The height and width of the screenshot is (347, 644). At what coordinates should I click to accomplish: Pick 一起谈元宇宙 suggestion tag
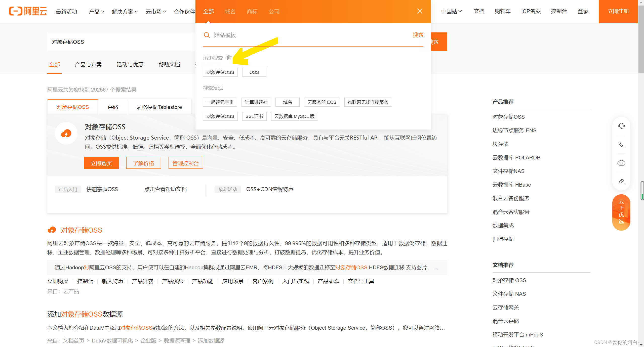(220, 102)
